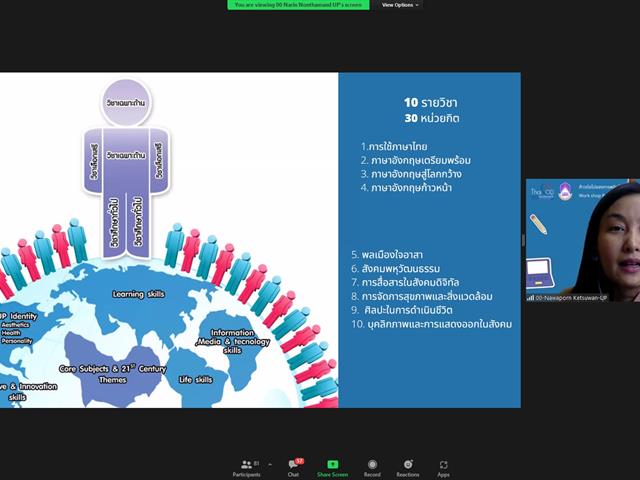Click the 'UP Identity' label on the globe
The height and width of the screenshot is (480, 640).
click(x=18, y=316)
